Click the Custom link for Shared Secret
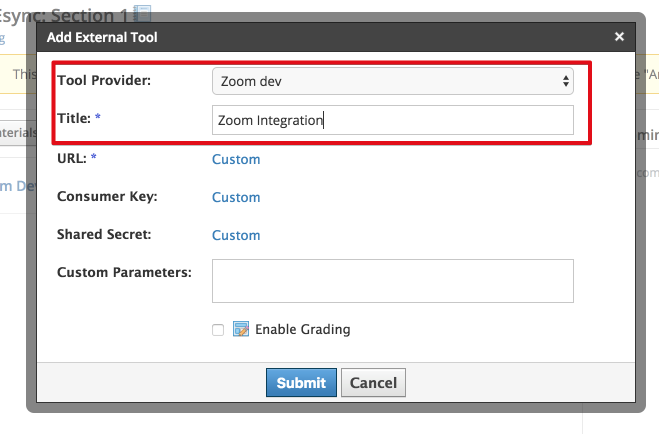Image resolution: width=659 pixels, height=434 pixels. point(236,235)
